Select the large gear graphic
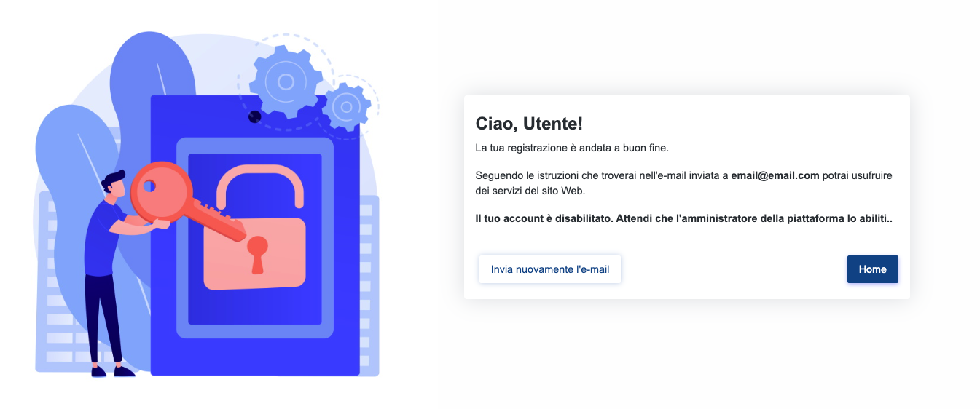The height and width of the screenshot is (409, 980). tap(285, 81)
